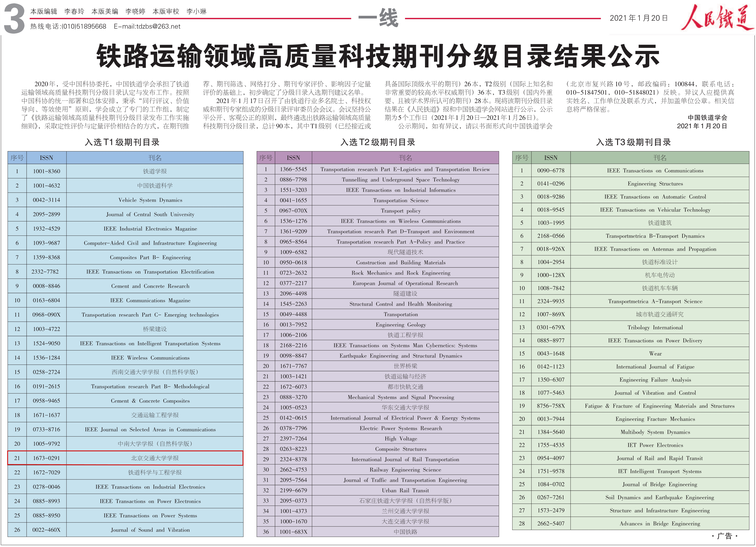Click the ISSN 0022-460X cell
The width and height of the screenshot is (756, 547).
tap(46, 530)
